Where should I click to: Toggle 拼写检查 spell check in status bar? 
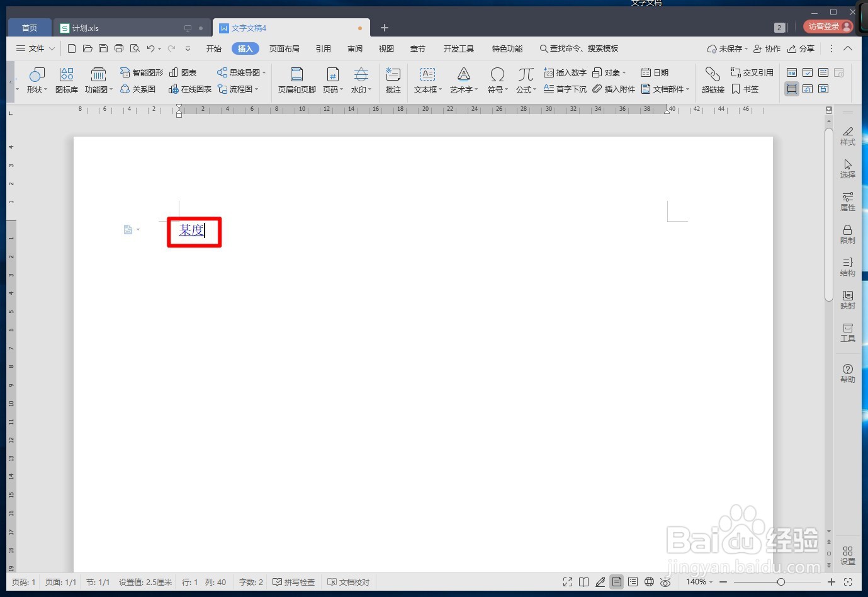294,582
